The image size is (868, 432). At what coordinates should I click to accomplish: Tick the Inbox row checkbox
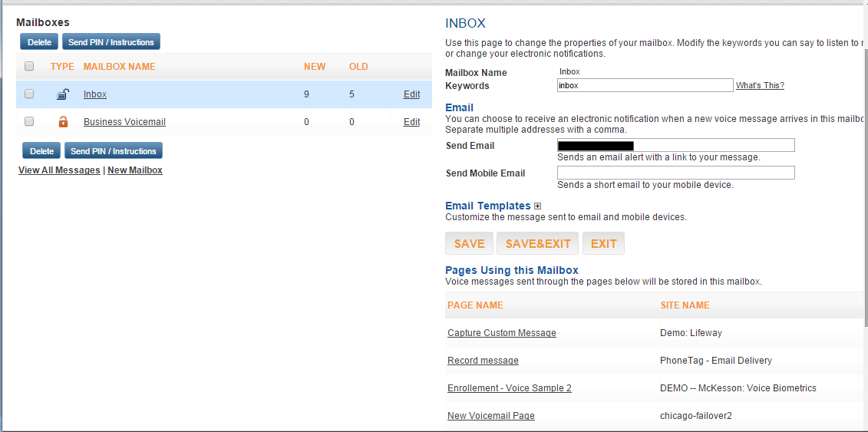coord(29,94)
